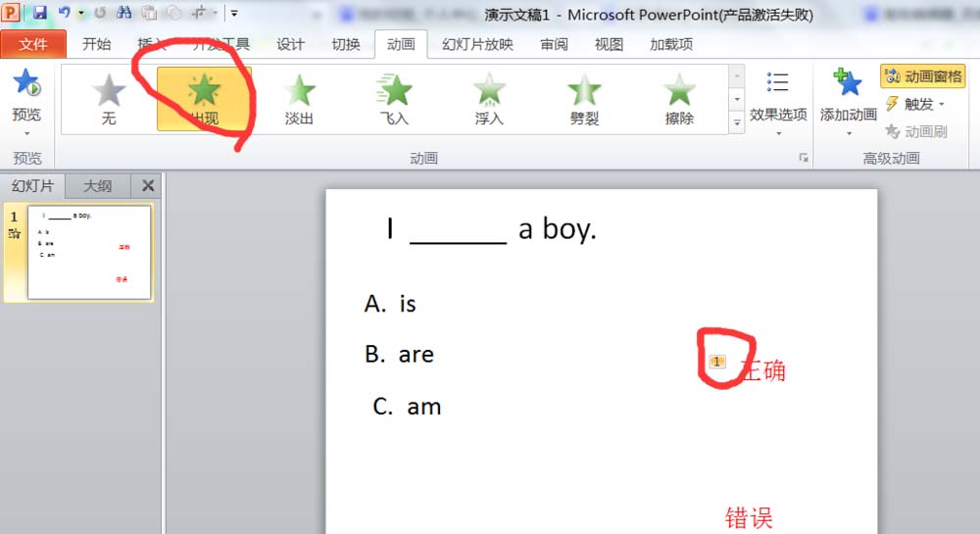Switch to the 切换 (Transitions) ribbon tab
The width and height of the screenshot is (980, 534).
(x=346, y=44)
